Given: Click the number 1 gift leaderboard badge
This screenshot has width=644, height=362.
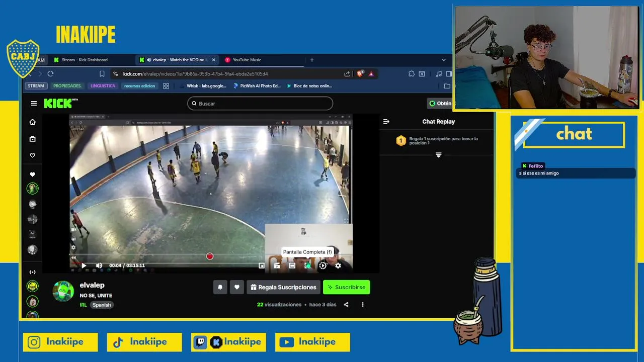Looking at the screenshot, I should click(401, 141).
